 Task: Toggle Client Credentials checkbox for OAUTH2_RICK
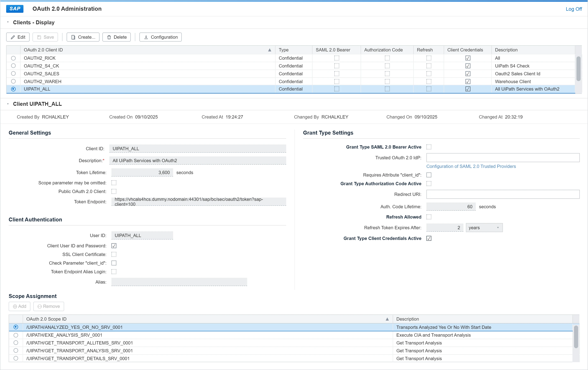[468, 58]
